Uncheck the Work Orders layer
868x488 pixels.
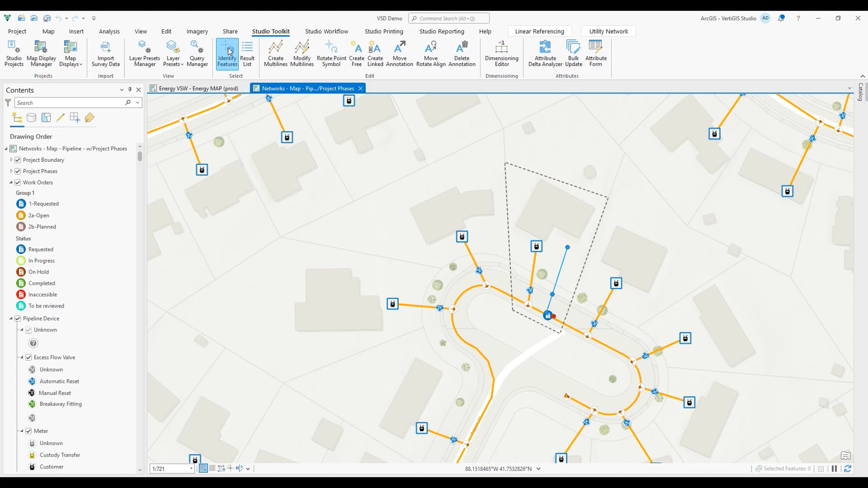coord(18,182)
